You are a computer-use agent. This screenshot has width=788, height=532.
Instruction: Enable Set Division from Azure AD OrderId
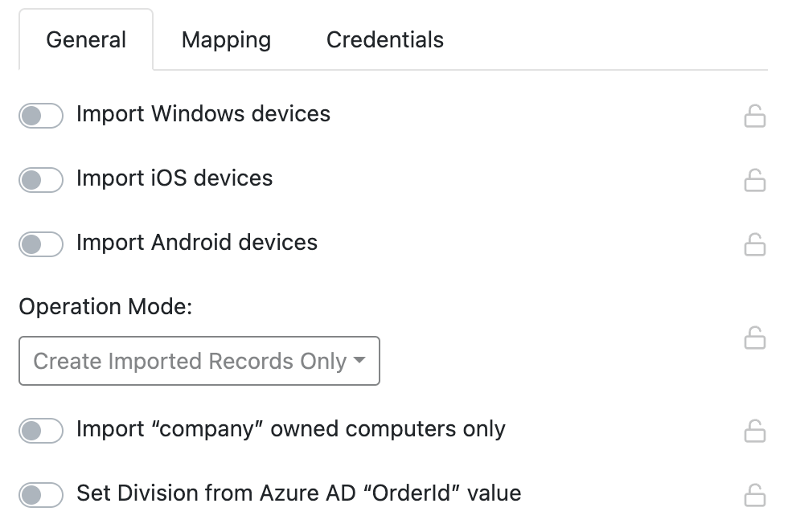pos(40,494)
